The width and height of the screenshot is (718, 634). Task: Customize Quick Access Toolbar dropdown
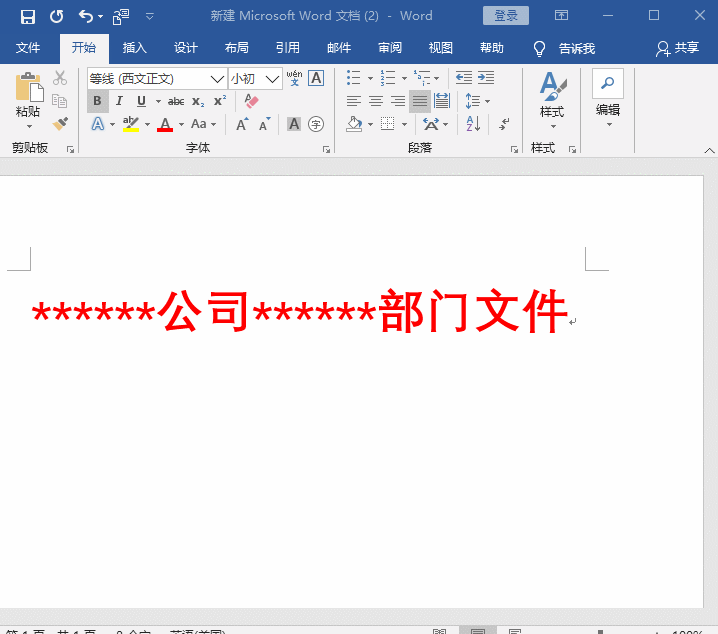pyautogui.click(x=149, y=17)
